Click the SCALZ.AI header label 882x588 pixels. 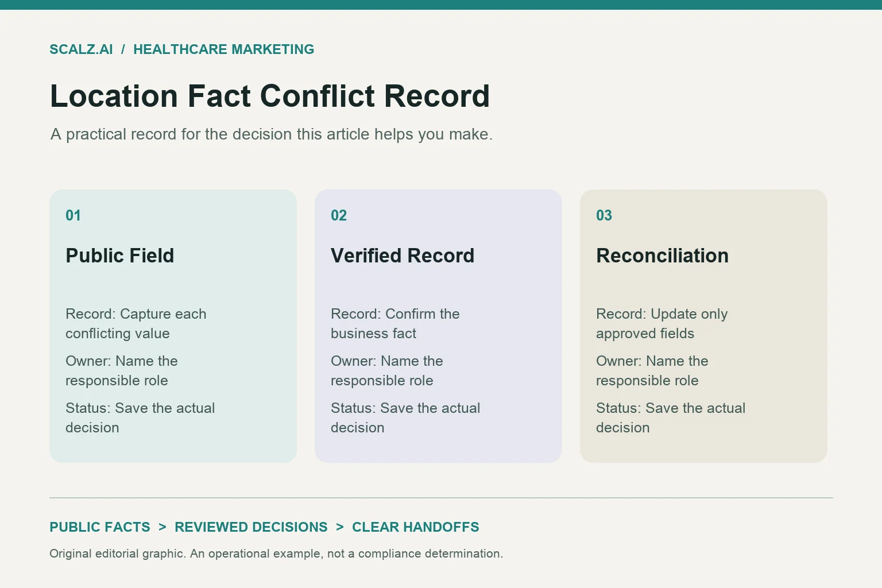[81, 49]
